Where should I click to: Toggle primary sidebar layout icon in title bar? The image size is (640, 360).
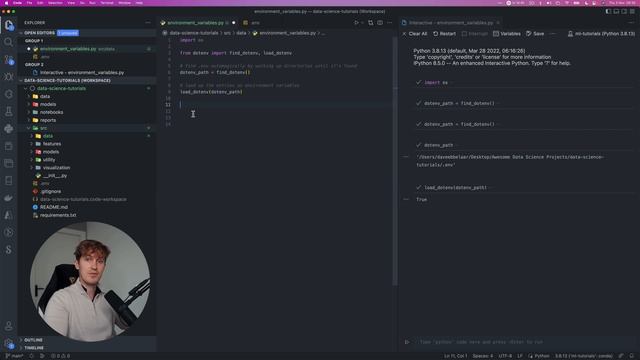pyautogui.click(x=608, y=11)
